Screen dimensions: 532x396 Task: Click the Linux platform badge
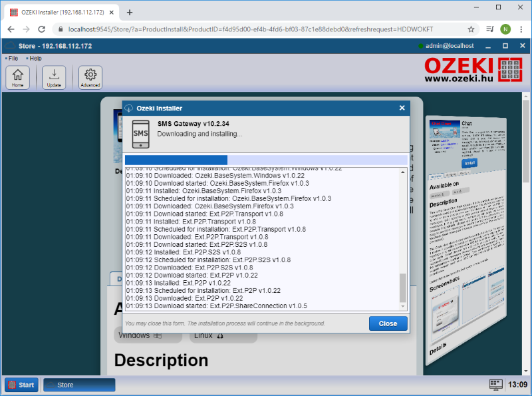point(223,335)
